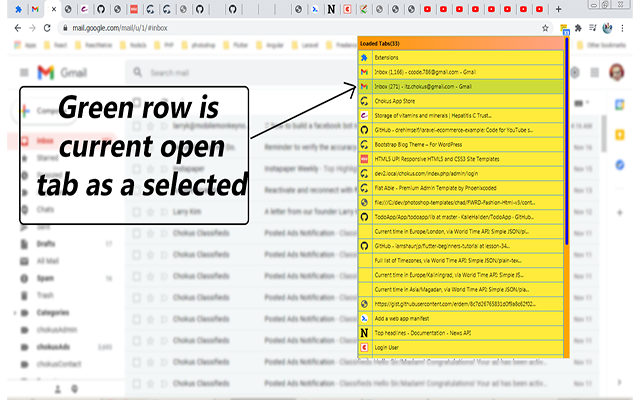Select 'GitHub - iamshaunjp/flutter-beginners-tutorial' row
640x400 pixels.
coord(461,246)
